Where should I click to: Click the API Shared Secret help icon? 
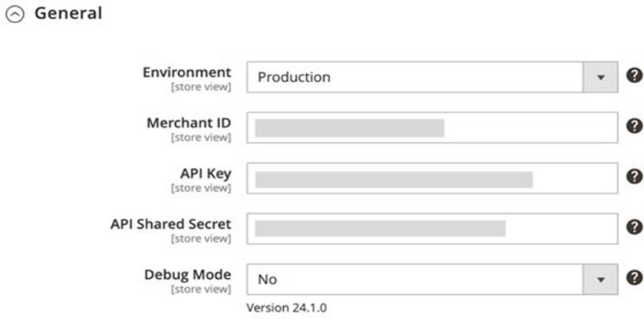click(x=633, y=227)
